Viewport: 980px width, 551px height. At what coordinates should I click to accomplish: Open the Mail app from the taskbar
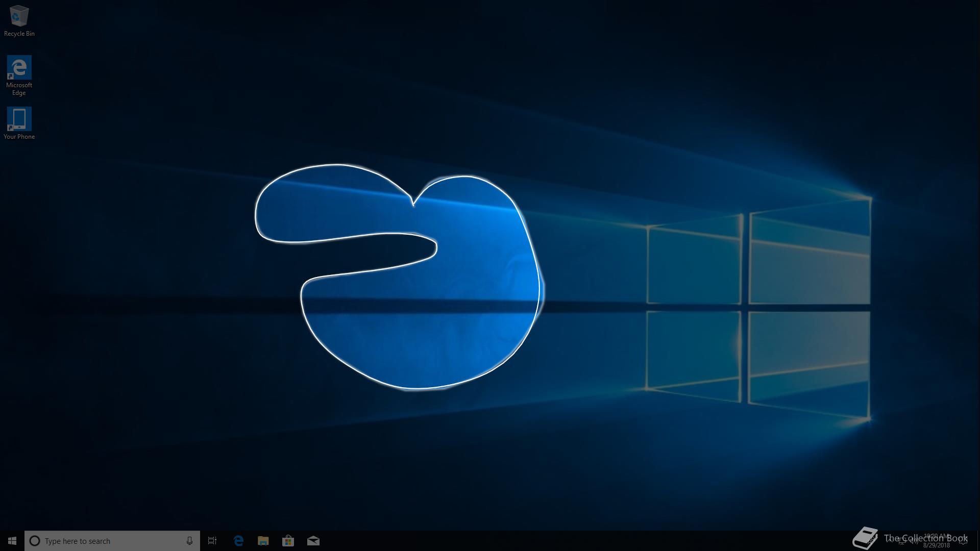(313, 541)
